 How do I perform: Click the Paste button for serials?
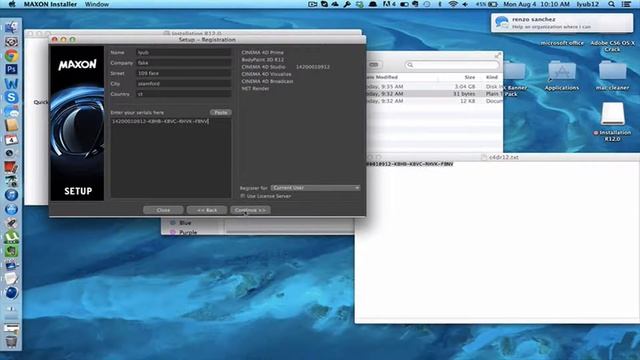pos(221,112)
